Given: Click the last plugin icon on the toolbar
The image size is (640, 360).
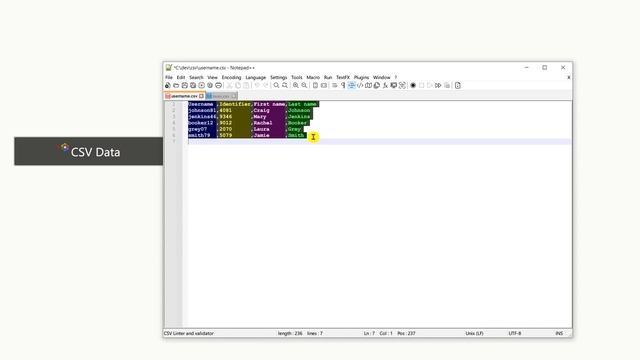Looking at the screenshot, I should tap(458, 85).
